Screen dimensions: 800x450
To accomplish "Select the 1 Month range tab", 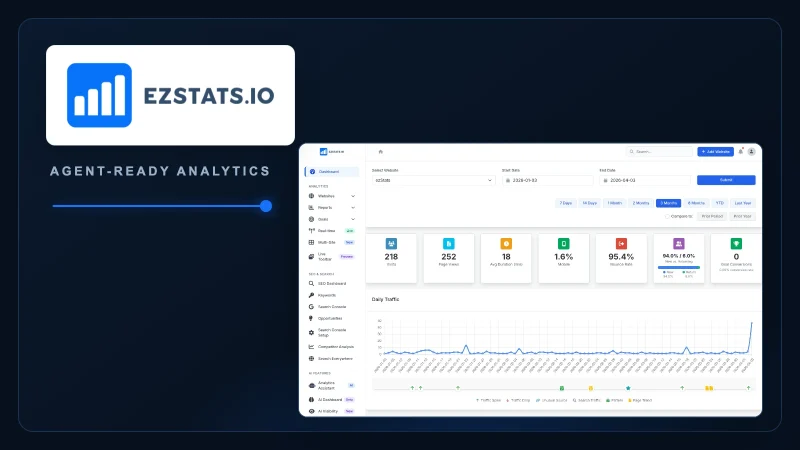I will click(x=615, y=203).
